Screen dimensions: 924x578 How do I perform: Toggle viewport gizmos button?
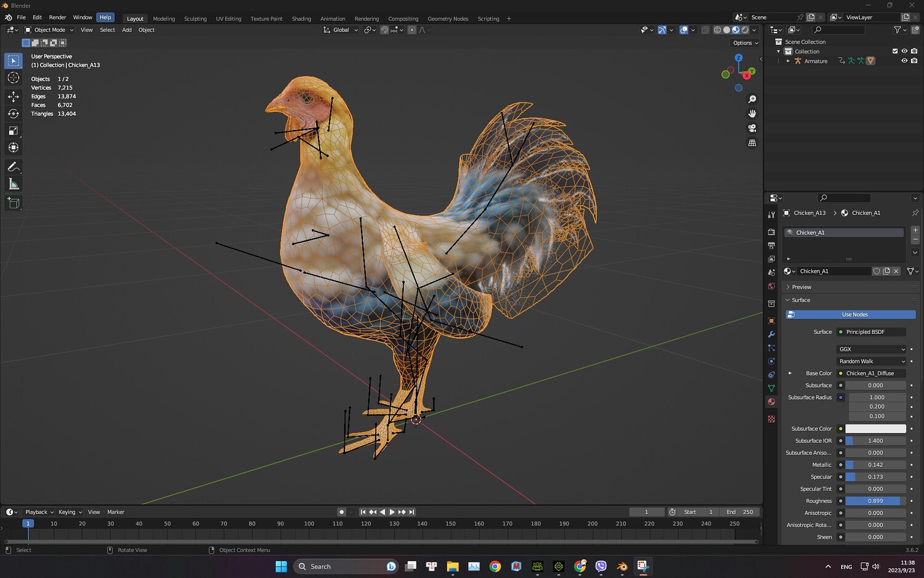coord(662,30)
